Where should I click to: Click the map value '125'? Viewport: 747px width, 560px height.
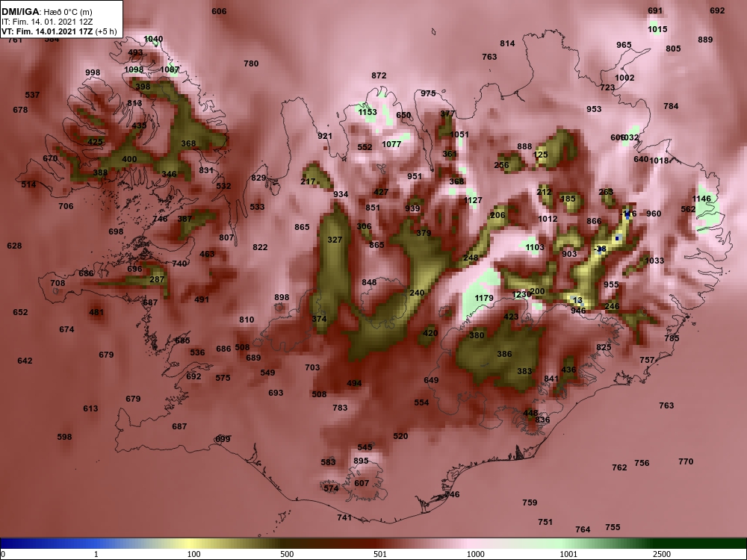coord(541,155)
